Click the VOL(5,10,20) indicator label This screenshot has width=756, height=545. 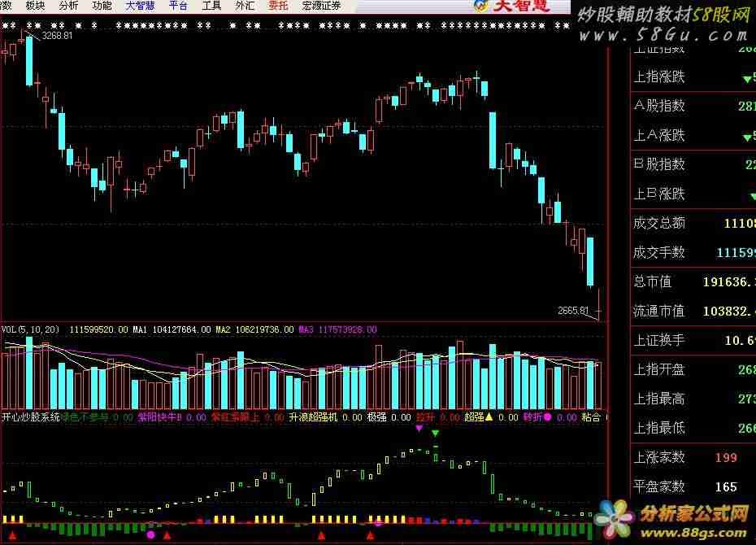(x=30, y=329)
